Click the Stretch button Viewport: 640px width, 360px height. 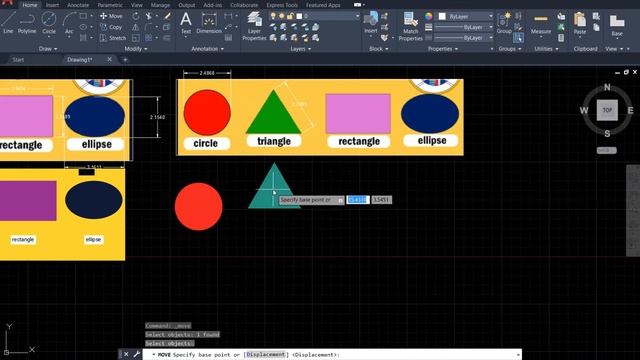[113, 38]
